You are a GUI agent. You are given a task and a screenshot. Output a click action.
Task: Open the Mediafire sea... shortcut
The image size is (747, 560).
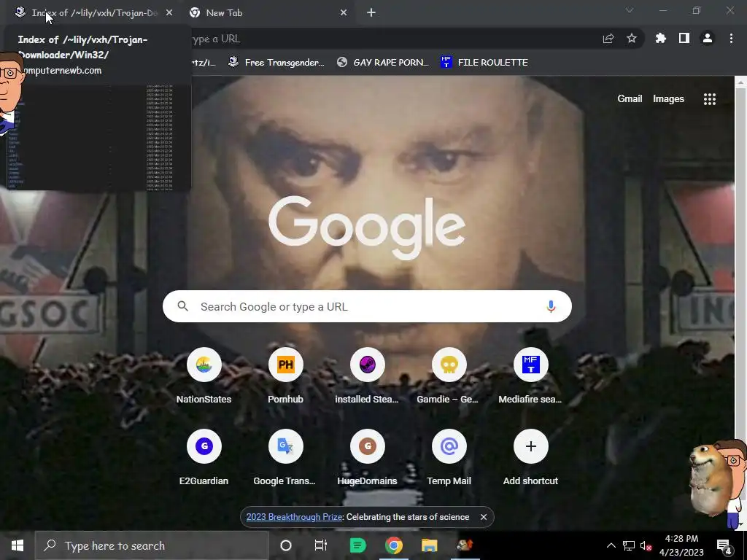coord(531,376)
